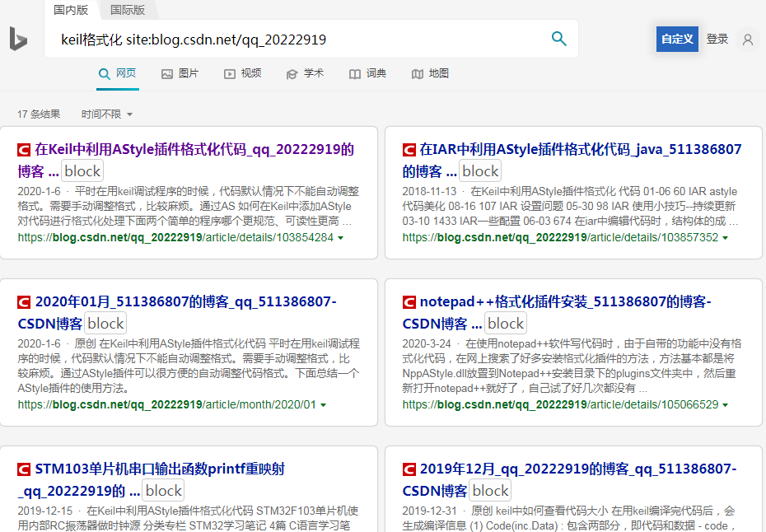
Task: Switch to 国内版 tab
Action: point(71,10)
